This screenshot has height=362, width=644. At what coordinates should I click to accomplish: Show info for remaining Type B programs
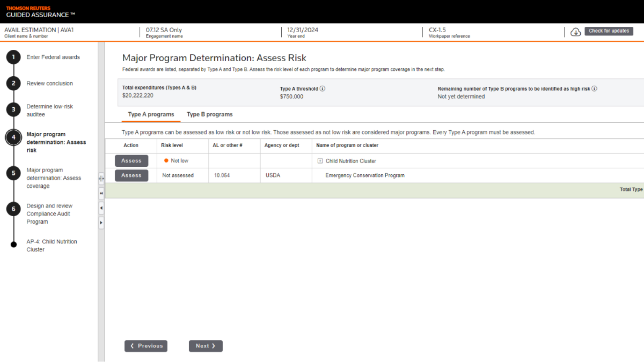(594, 89)
